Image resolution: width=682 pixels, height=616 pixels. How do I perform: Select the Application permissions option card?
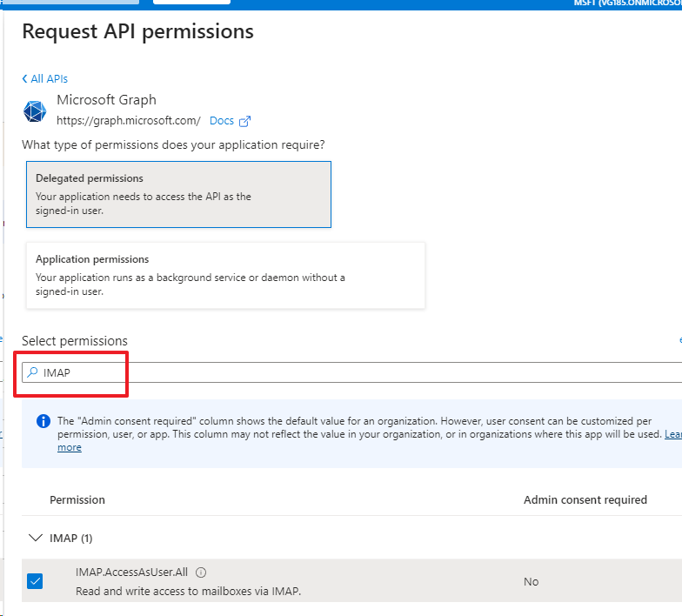coord(225,275)
